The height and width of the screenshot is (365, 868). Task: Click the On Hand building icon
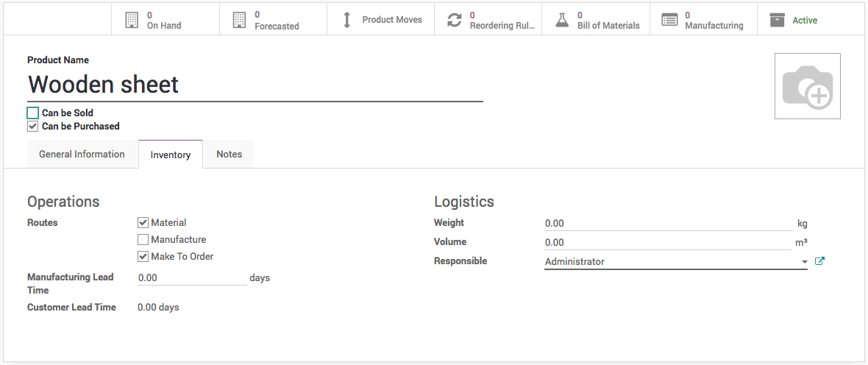click(132, 20)
